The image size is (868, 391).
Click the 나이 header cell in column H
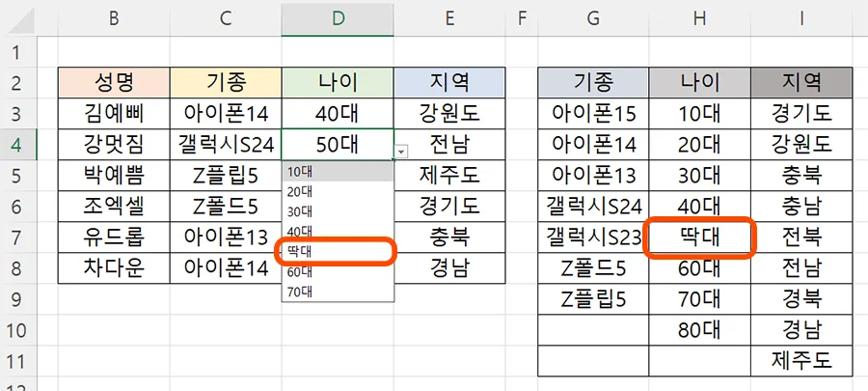[x=700, y=82]
